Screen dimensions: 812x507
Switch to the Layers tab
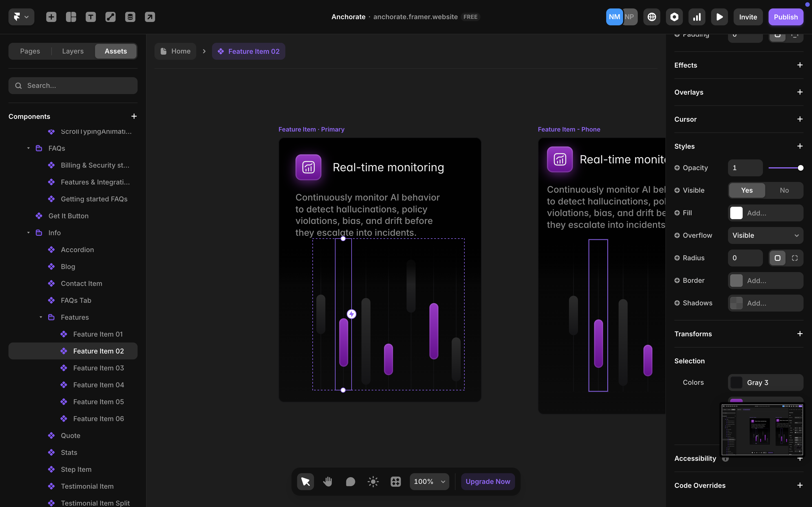click(73, 51)
